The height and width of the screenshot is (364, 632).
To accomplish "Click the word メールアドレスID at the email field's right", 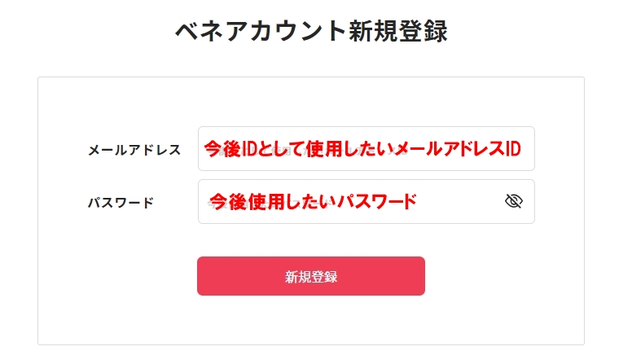I will 459,148.
